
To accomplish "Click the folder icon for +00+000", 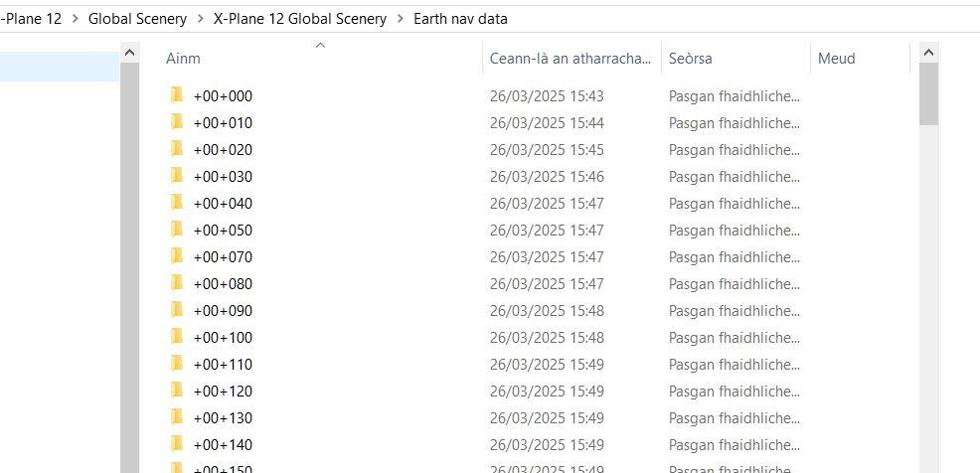I will tap(177, 95).
